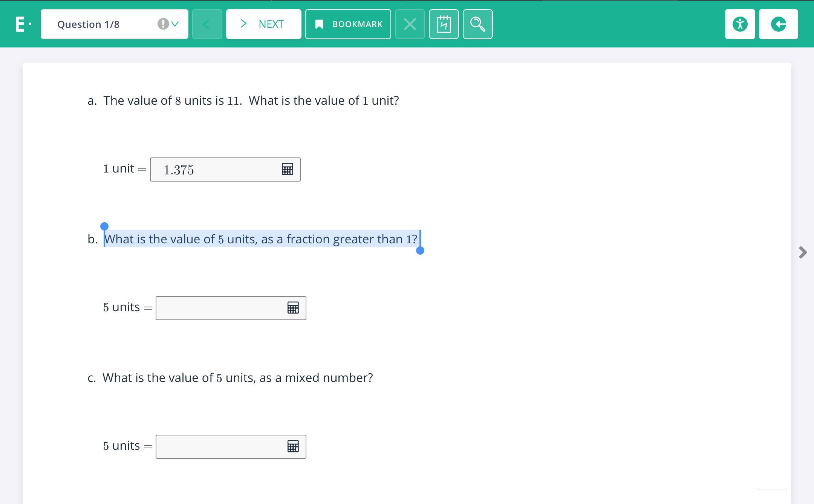Bookmark this question
The height and width of the screenshot is (504, 814).
pos(348,24)
